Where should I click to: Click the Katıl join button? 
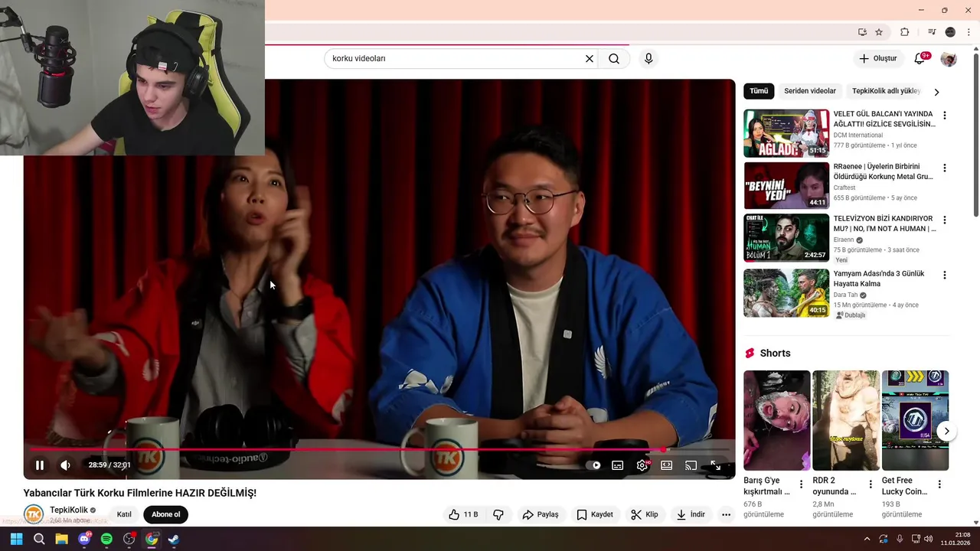pyautogui.click(x=124, y=514)
